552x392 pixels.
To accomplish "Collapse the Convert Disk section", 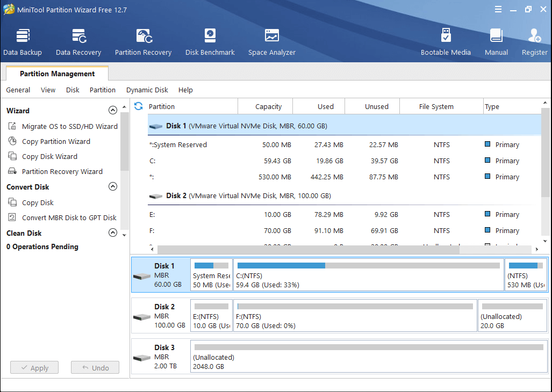I will (x=113, y=186).
